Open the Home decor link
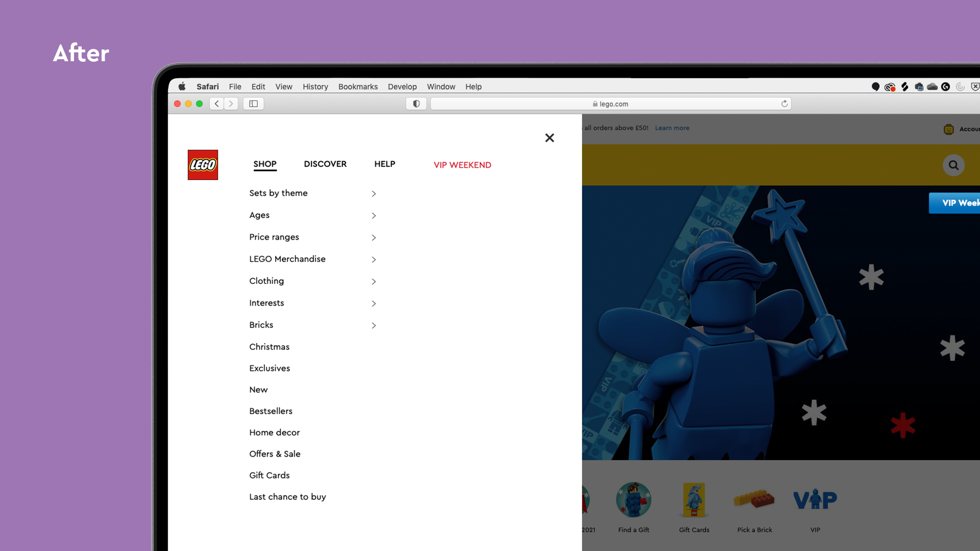 point(275,433)
